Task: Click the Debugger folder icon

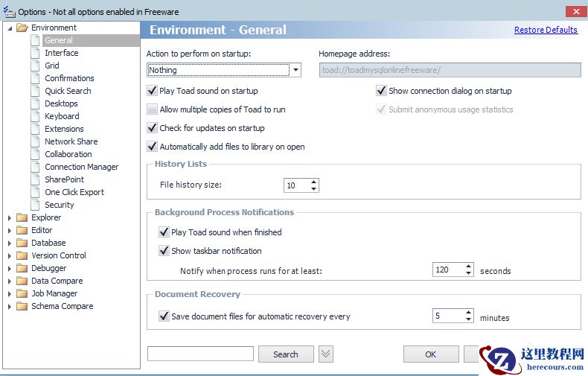Action: [x=22, y=269]
